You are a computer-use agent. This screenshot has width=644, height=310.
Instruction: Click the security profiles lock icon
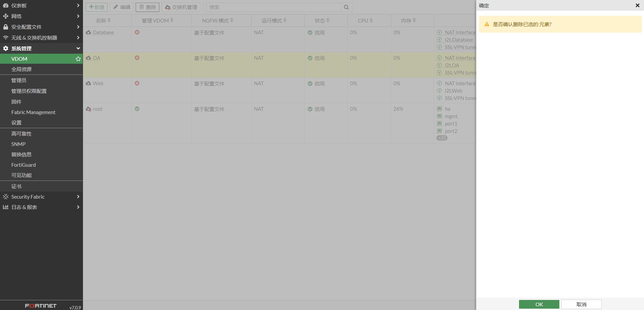[x=6, y=27]
